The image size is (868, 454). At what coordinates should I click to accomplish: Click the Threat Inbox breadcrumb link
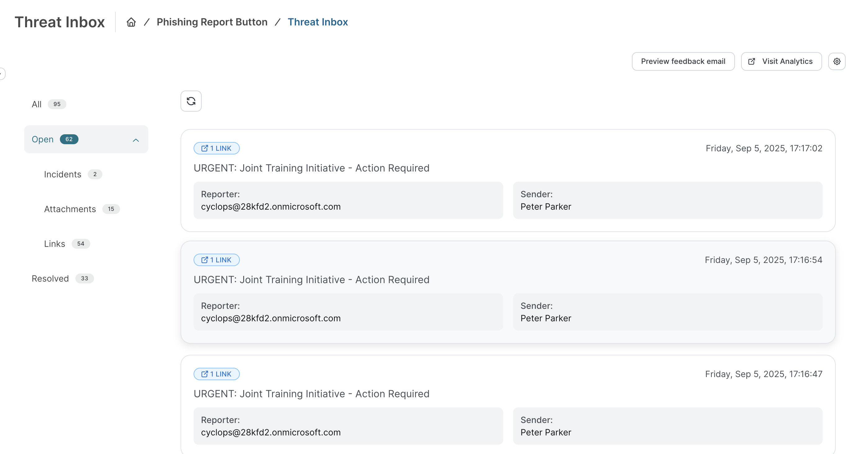pyautogui.click(x=317, y=22)
